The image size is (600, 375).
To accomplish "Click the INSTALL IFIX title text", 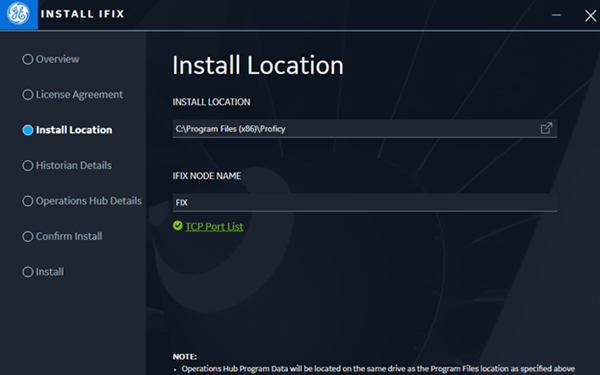I will click(x=82, y=14).
